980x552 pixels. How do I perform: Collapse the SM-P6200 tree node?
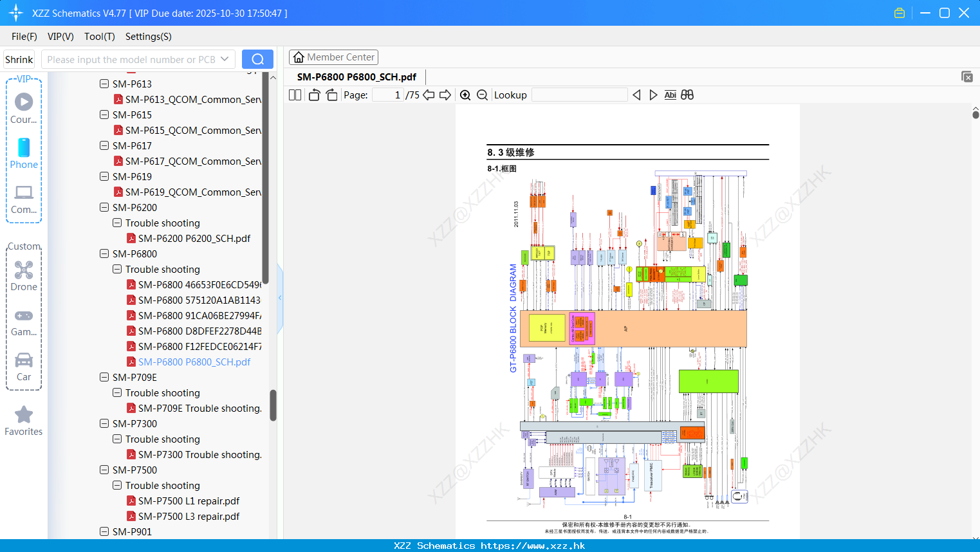104,207
